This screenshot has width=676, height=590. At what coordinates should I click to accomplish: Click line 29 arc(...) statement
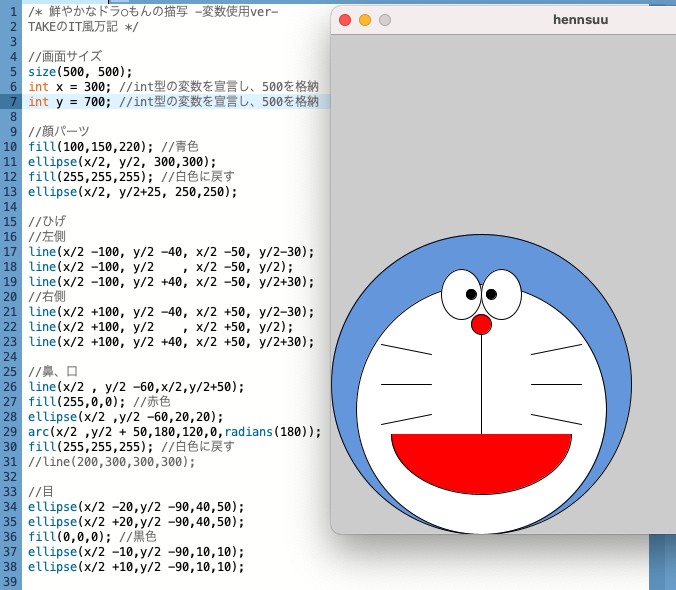point(175,432)
